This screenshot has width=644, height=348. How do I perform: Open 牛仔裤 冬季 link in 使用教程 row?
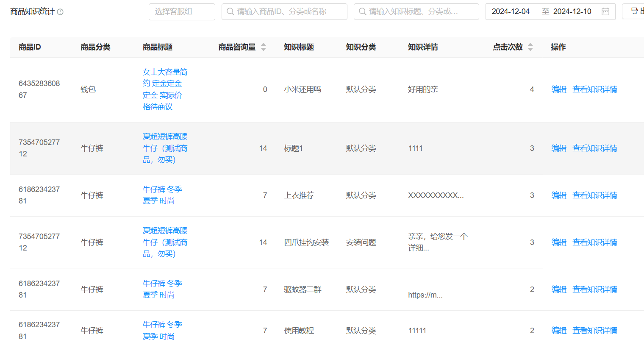click(x=163, y=330)
